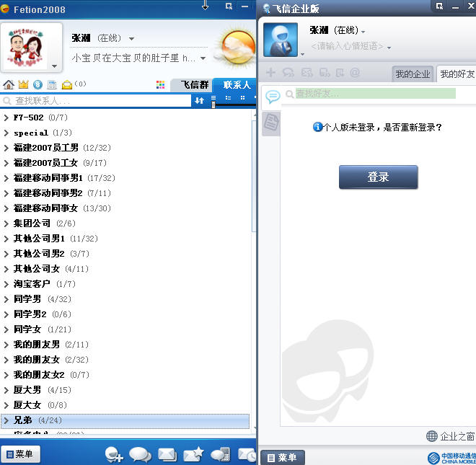Expand the 集团公司 group
476x465 pixels.
[x=6, y=223]
